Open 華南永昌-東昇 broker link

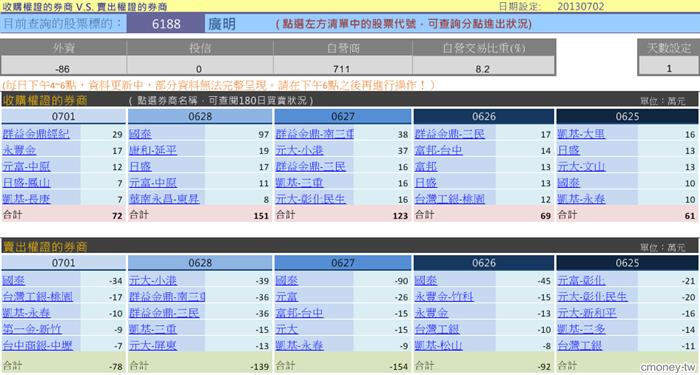coord(164,199)
